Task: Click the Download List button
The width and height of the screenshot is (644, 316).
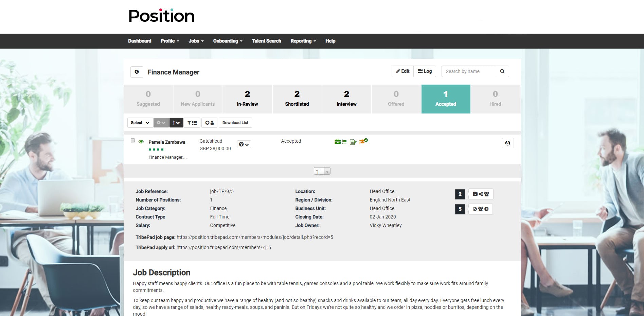Action: pyautogui.click(x=235, y=123)
